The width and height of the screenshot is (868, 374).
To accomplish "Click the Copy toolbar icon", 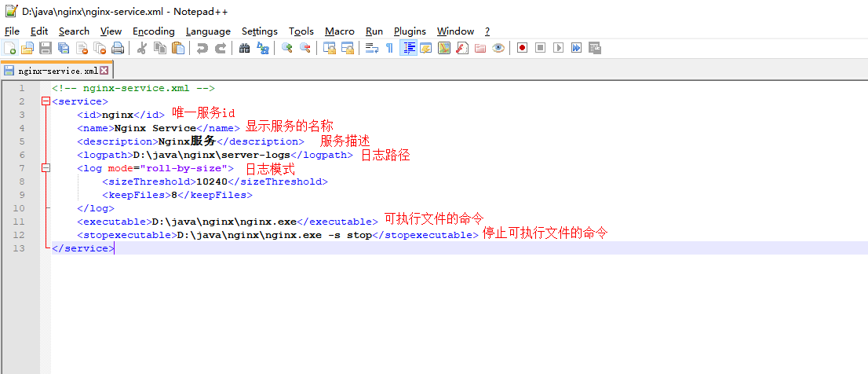I will (x=160, y=48).
